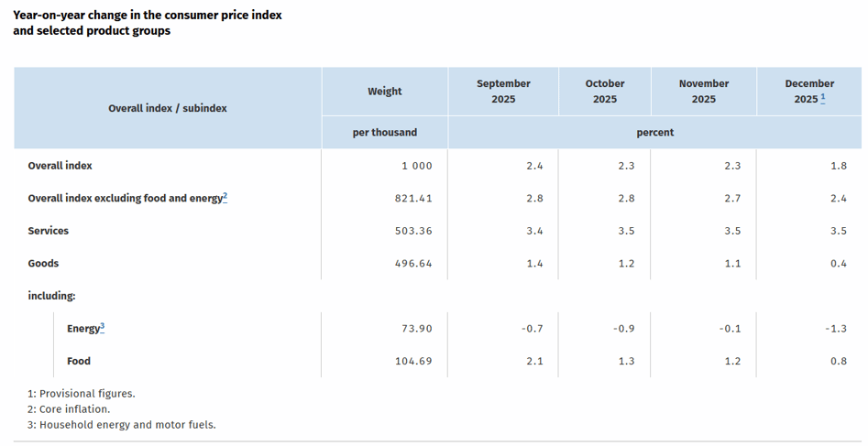Click the December Overall index value 1.8
The height and width of the screenshot is (446, 868).
(x=838, y=166)
